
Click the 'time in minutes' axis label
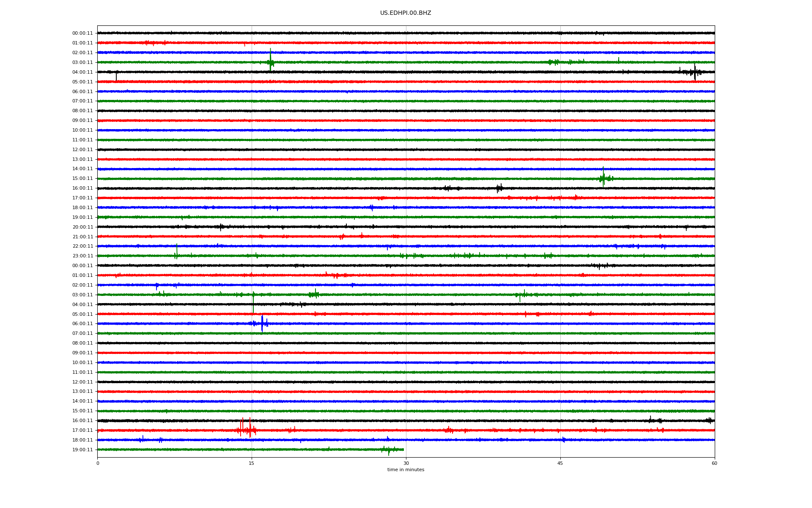click(406, 469)
